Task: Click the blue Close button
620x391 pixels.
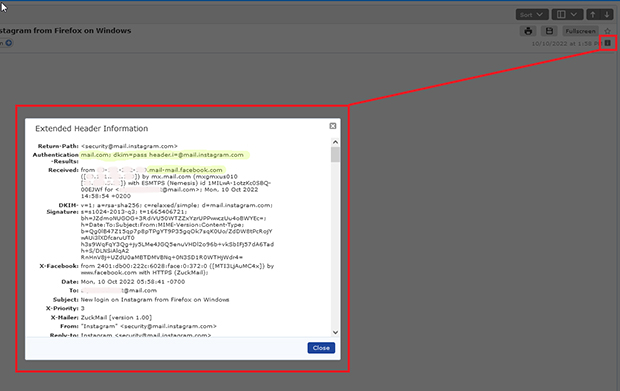Action: point(321,348)
